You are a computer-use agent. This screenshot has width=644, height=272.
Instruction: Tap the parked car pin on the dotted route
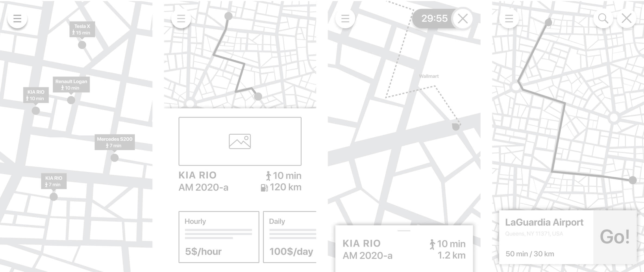(x=456, y=127)
